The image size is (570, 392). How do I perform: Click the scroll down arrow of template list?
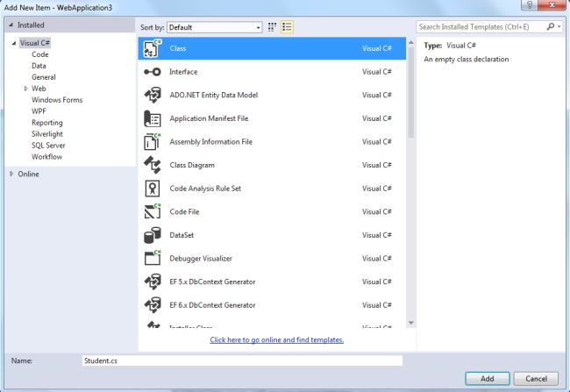click(410, 323)
